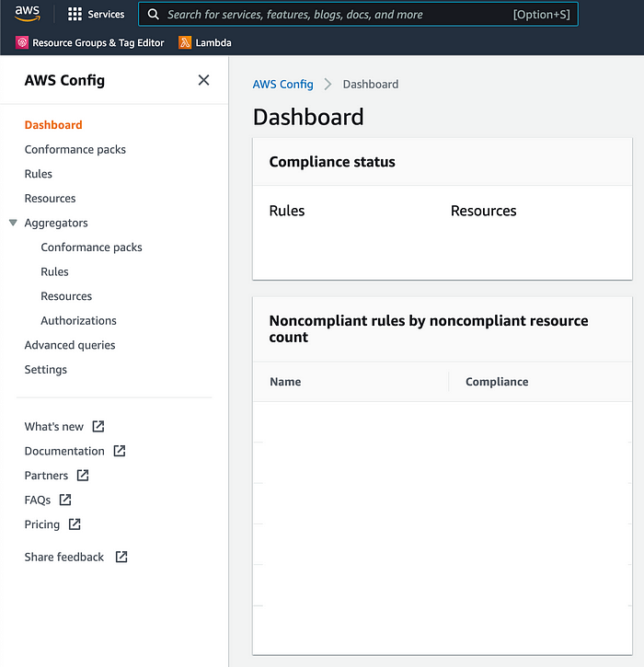The image size is (644, 667).
Task: Click the Rules compliance status label
Action: [x=287, y=211]
